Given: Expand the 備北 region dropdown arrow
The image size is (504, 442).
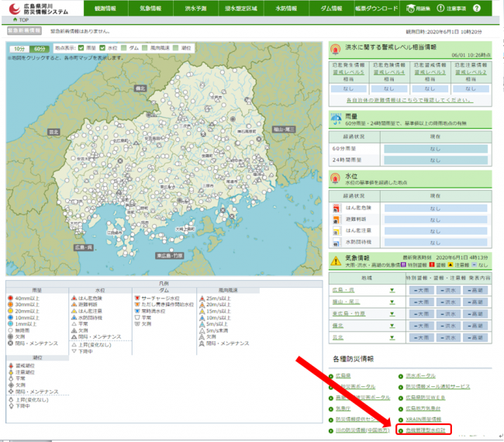Looking at the screenshot, I should [x=392, y=326].
